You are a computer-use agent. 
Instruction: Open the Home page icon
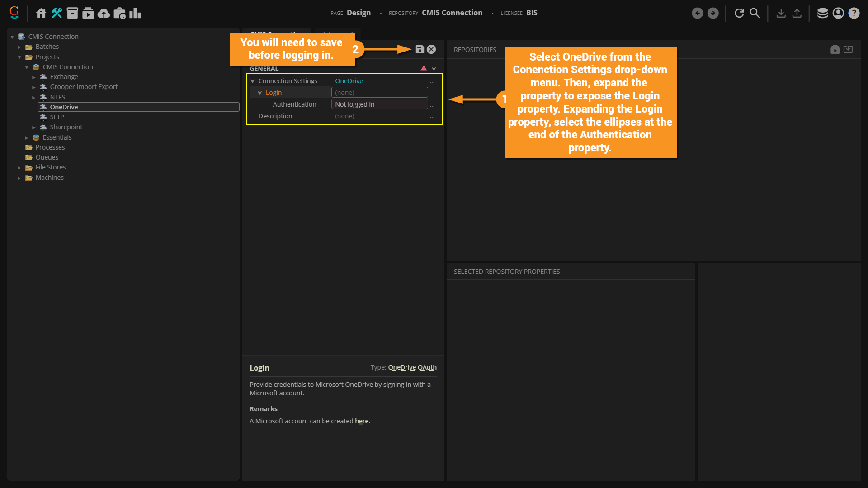coord(41,13)
